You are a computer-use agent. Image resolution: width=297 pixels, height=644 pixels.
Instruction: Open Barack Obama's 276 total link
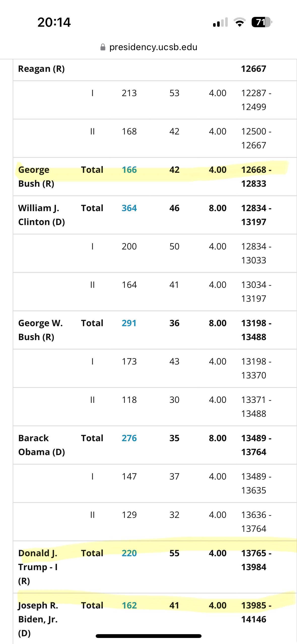[x=129, y=438]
